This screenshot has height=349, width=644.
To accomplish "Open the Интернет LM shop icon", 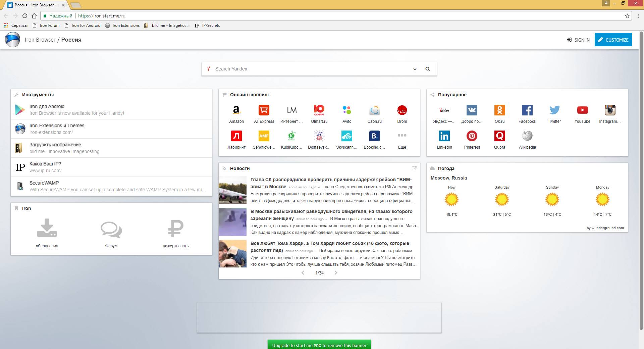I will tap(291, 110).
